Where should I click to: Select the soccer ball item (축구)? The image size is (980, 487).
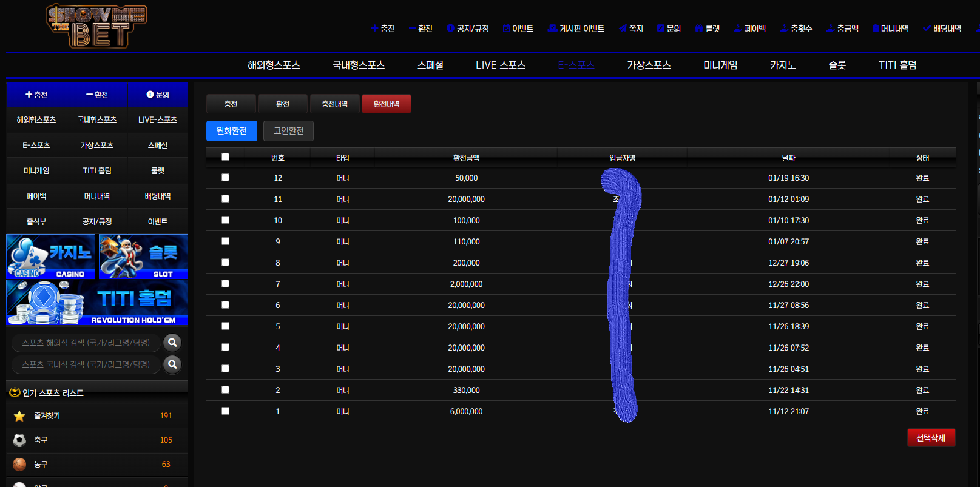[x=41, y=440]
